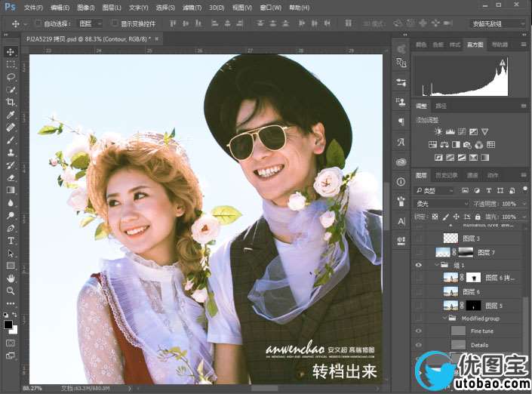Click Edit in Quick Mask mode button
The image size is (532, 394).
click(x=11, y=343)
